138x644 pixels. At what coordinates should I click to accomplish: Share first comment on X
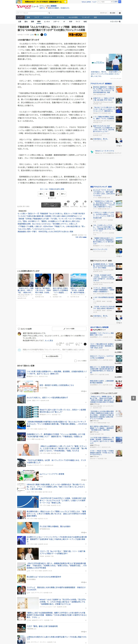[x=85, y=344]
